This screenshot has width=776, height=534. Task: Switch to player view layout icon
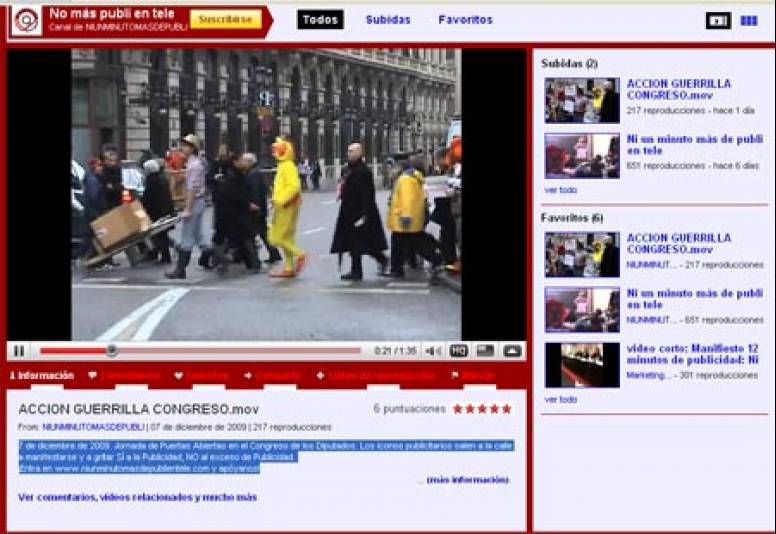tap(718, 20)
